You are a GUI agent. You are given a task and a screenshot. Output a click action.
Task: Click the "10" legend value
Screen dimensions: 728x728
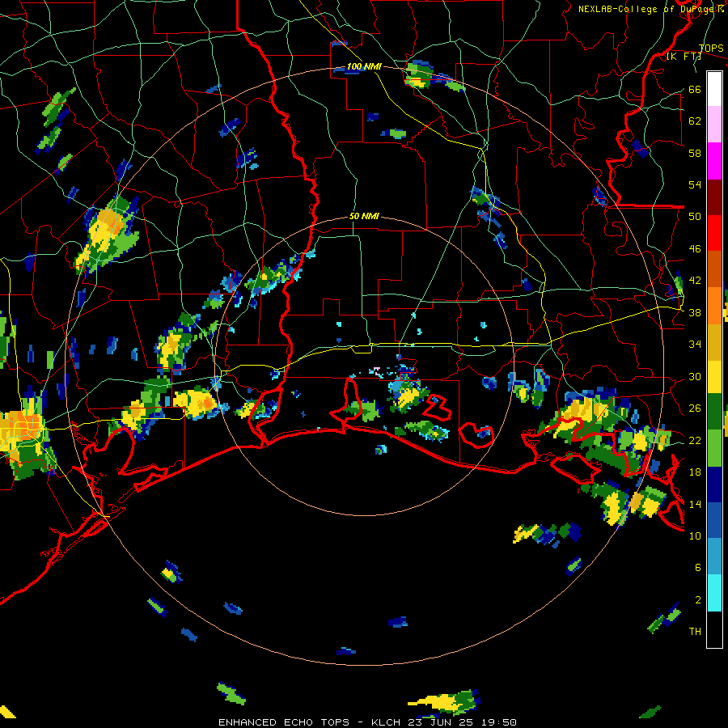[695, 535]
